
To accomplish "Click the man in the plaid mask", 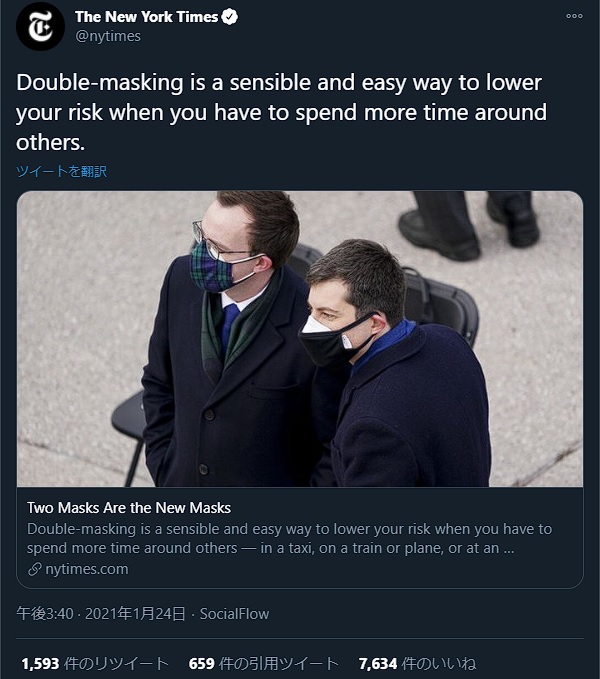I will [x=225, y=338].
